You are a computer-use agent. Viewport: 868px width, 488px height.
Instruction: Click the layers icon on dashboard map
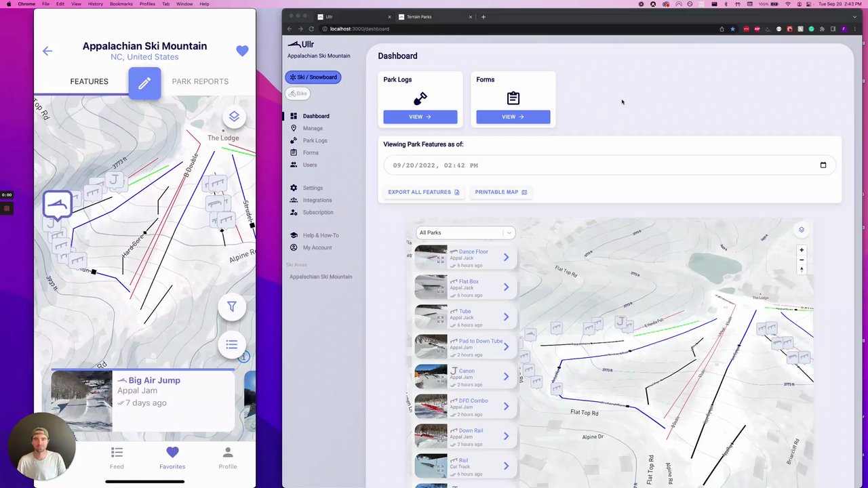(x=801, y=230)
